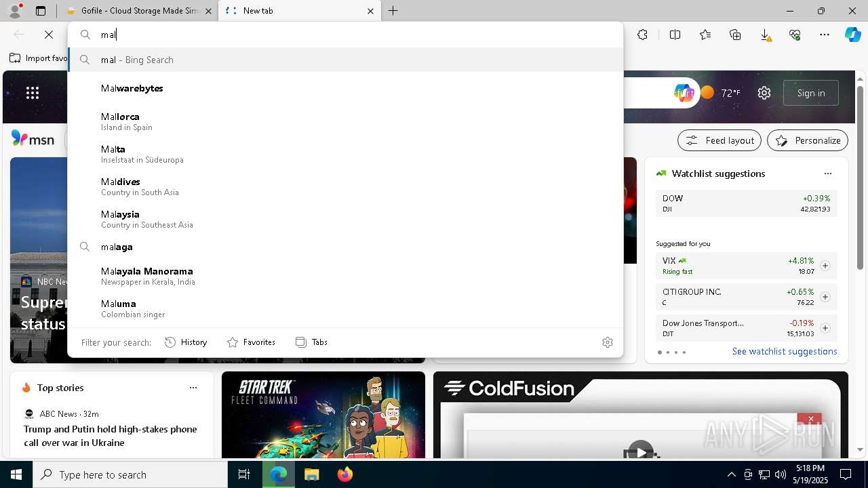Filter search by Favorites
This screenshot has height=488, width=868.
pyautogui.click(x=251, y=342)
